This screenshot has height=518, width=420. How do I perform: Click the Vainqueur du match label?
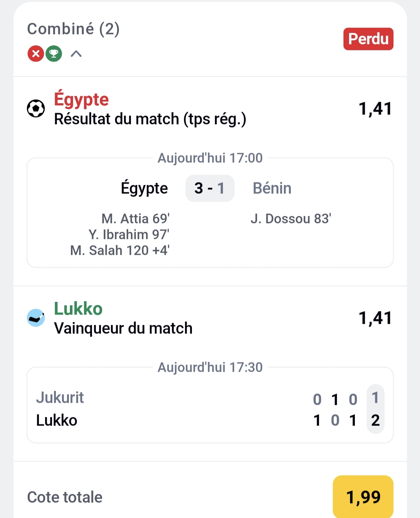(123, 328)
